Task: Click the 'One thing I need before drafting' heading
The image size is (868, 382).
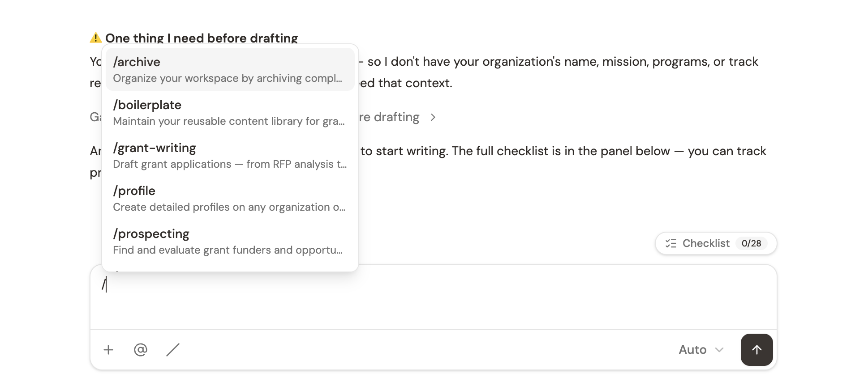Action: (x=202, y=38)
